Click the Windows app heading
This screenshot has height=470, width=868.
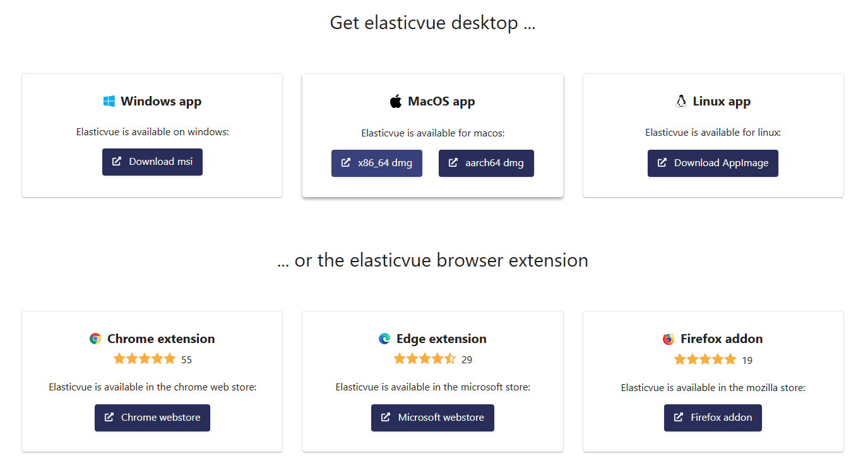point(161,101)
